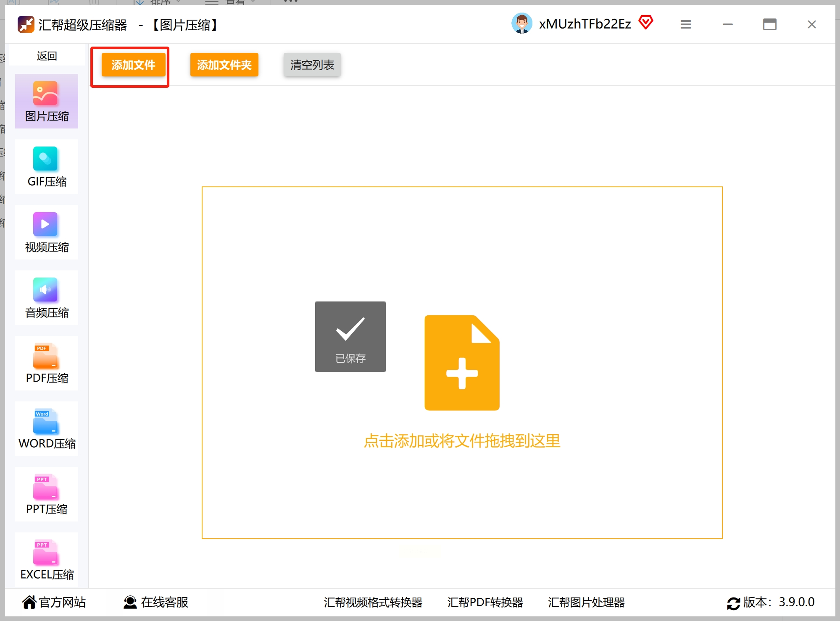Go back using 返回

coord(47,56)
